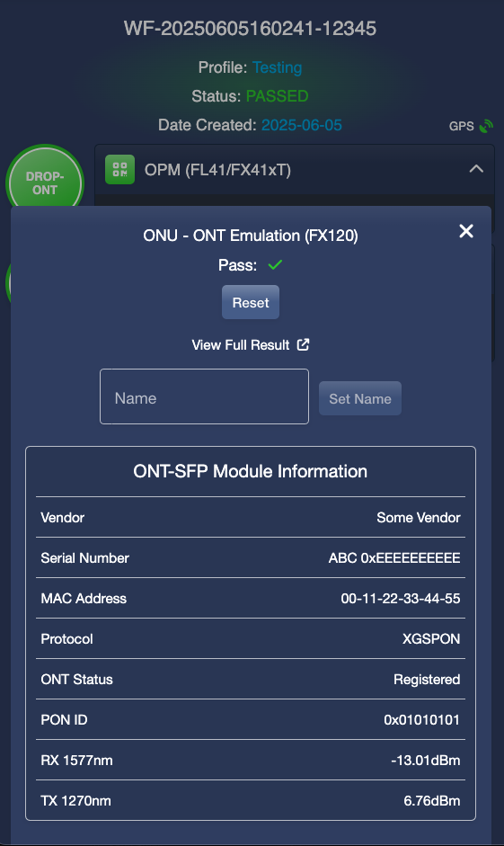Close the ONU - ONT Emulation dialog
The height and width of the screenshot is (846, 504).
[x=466, y=231]
